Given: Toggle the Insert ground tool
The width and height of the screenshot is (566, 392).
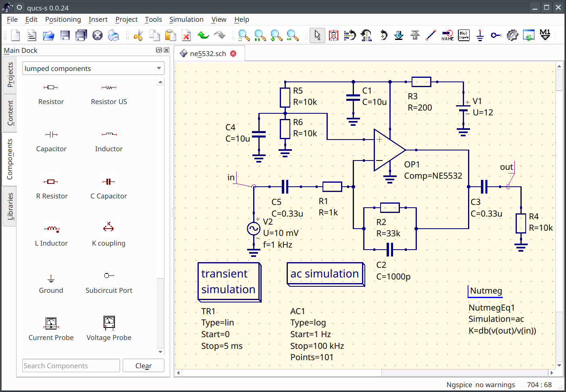Looking at the screenshot, I should click(480, 35).
